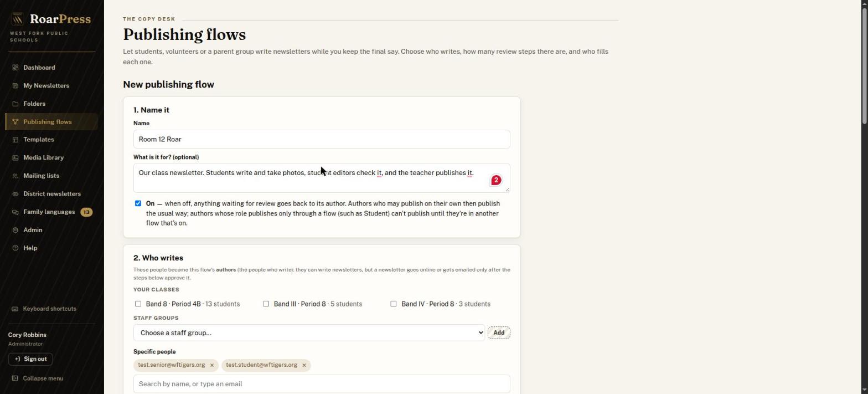868x394 pixels.
Task: Click the RoarPress logo icon
Action: pyautogui.click(x=18, y=19)
